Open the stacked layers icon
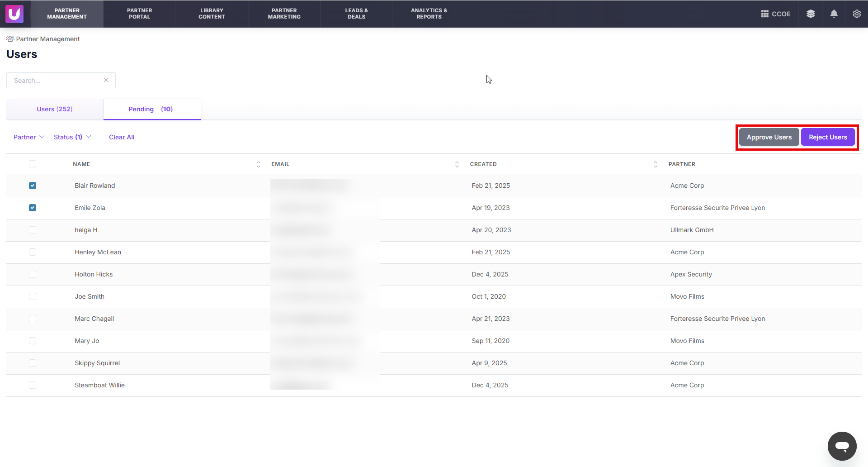 coord(811,14)
